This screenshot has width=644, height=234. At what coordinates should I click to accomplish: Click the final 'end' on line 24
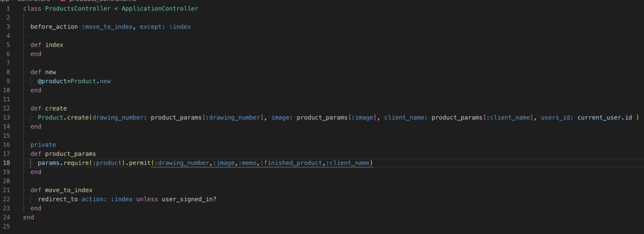[28, 217]
